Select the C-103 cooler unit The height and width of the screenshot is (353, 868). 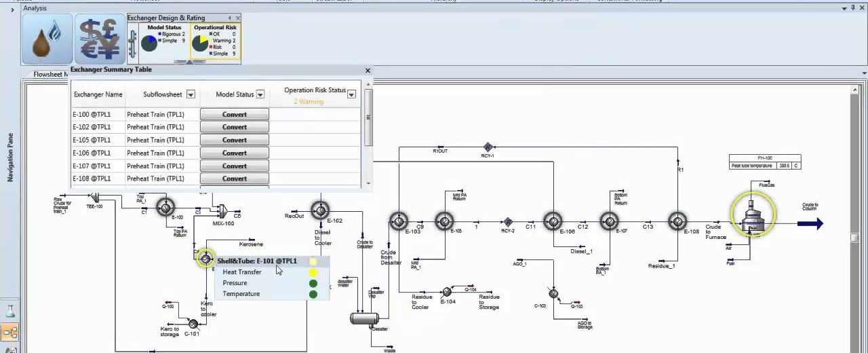[553, 294]
